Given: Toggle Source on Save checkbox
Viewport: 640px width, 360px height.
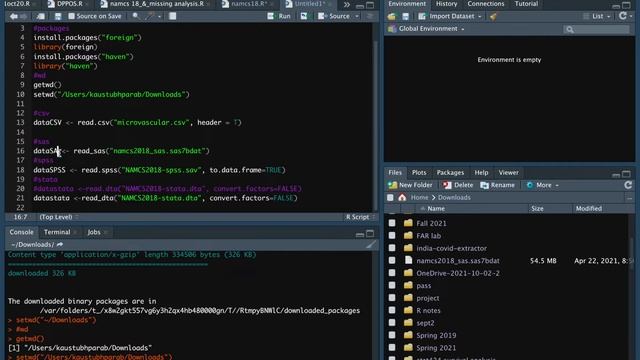Looking at the screenshot, I should click(x=71, y=16).
